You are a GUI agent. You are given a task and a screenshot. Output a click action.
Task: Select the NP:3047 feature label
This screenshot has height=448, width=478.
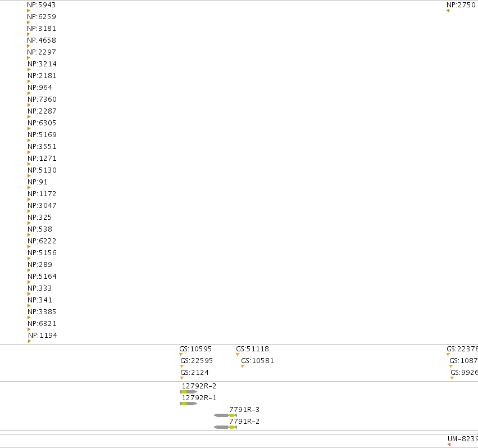[42, 206]
